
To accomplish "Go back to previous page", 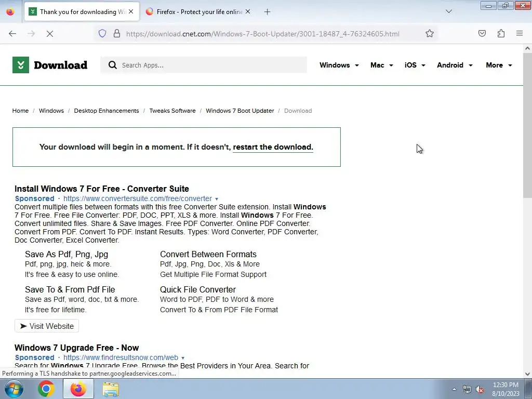I will coord(12,34).
